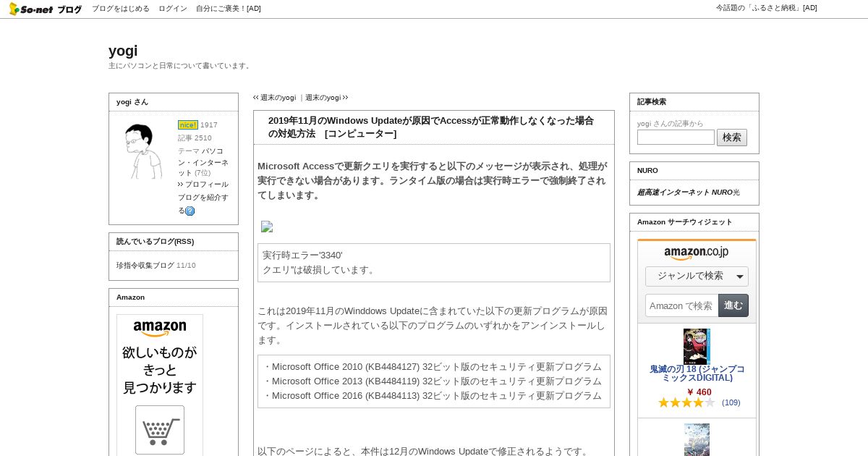Open ブログをはじめる link
The height and width of the screenshot is (456, 868).
pyautogui.click(x=121, y=9)
